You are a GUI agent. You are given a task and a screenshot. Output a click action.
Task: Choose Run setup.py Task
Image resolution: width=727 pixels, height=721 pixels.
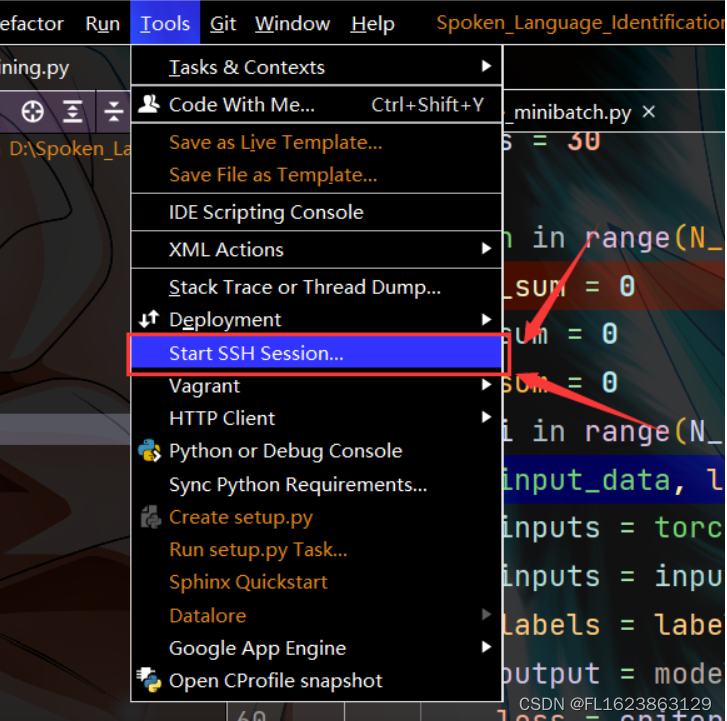[317, 549]
